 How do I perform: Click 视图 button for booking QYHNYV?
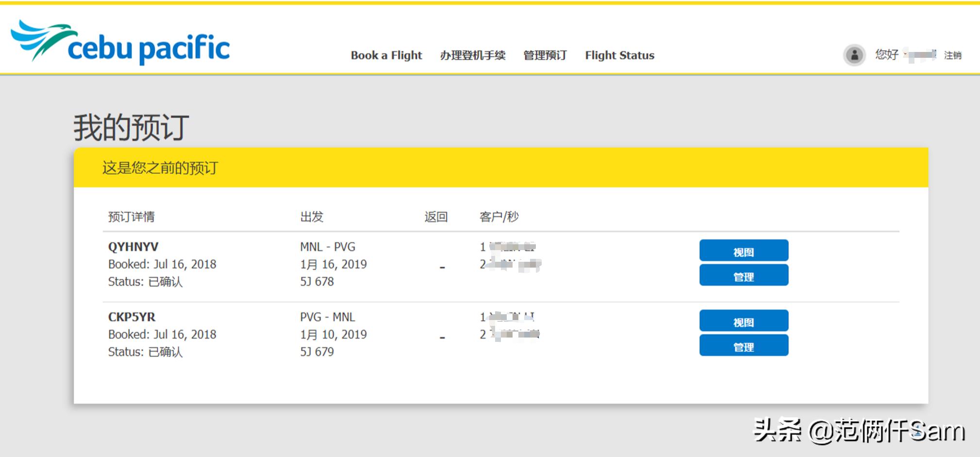(744, 251)
